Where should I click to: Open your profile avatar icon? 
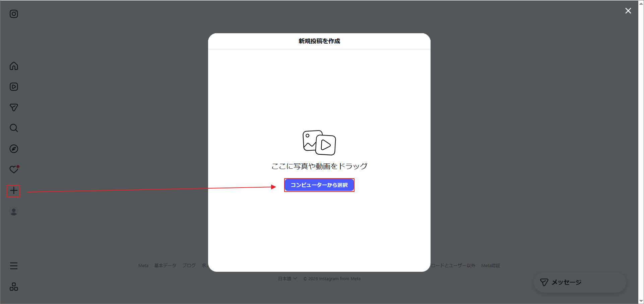pos(14,211)
